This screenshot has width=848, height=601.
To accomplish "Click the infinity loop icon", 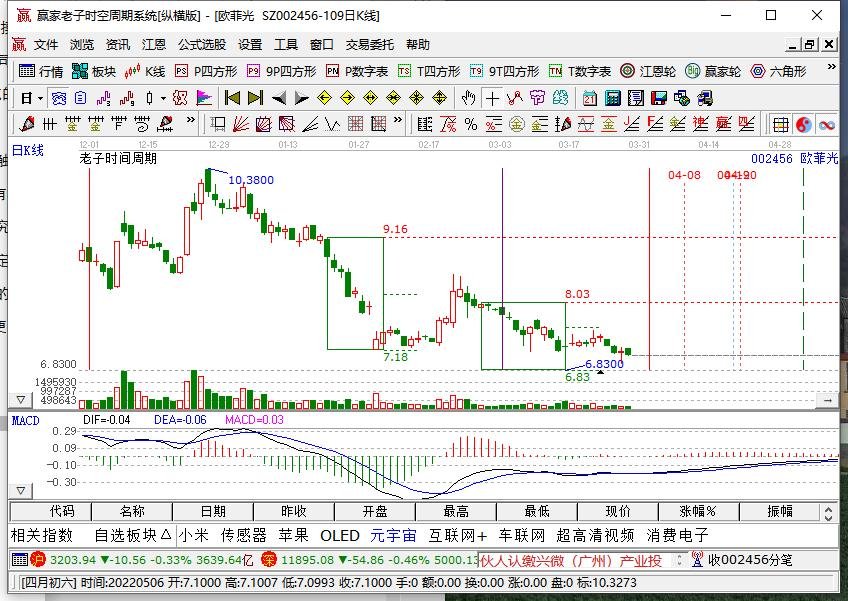I will click(x=827, y=125).
